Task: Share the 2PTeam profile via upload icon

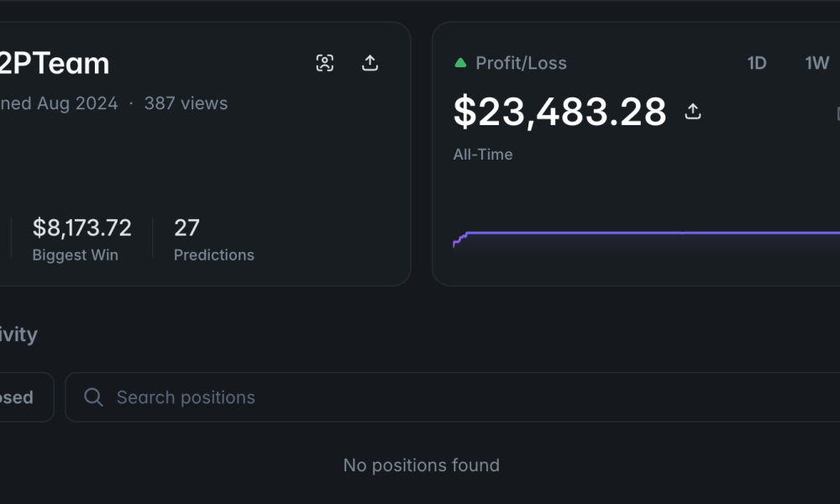Action: [x=370, y=63]
